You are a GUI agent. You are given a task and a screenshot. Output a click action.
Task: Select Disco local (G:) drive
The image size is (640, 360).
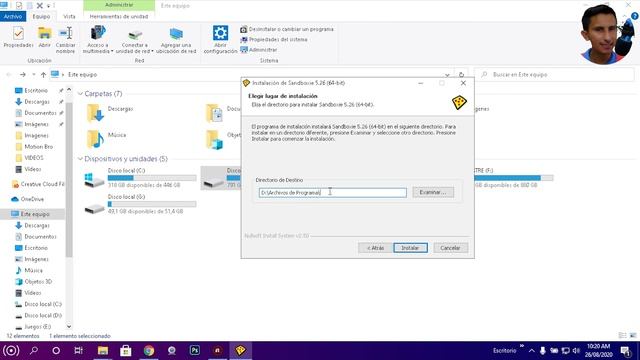(140, 204)
